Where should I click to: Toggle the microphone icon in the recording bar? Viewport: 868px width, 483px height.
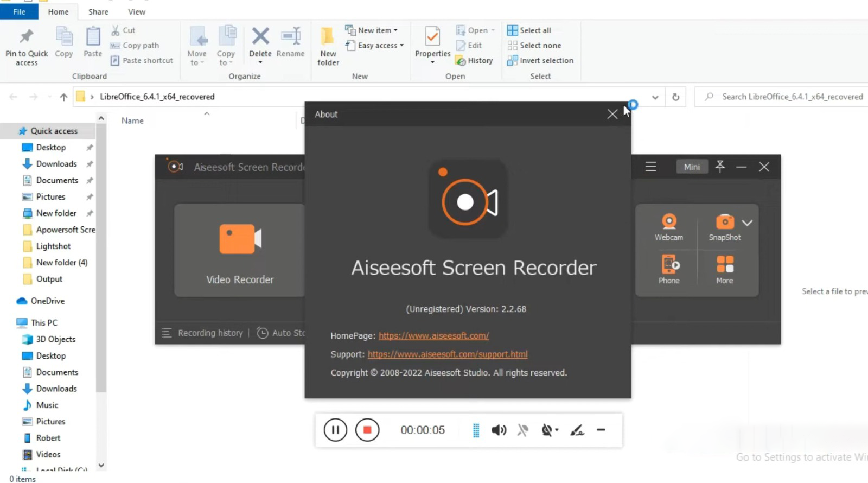pos(523,430)
